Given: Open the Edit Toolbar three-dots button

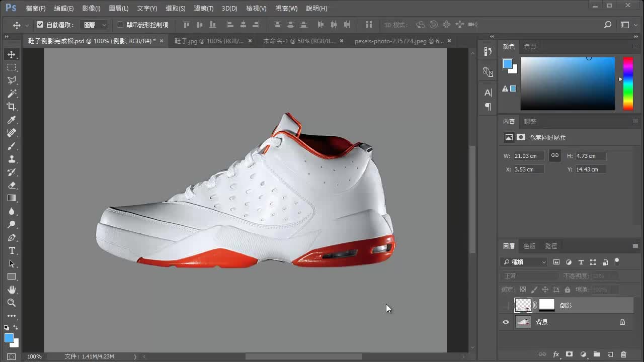Looking at the screenshot, I should (x=12, y=316).
